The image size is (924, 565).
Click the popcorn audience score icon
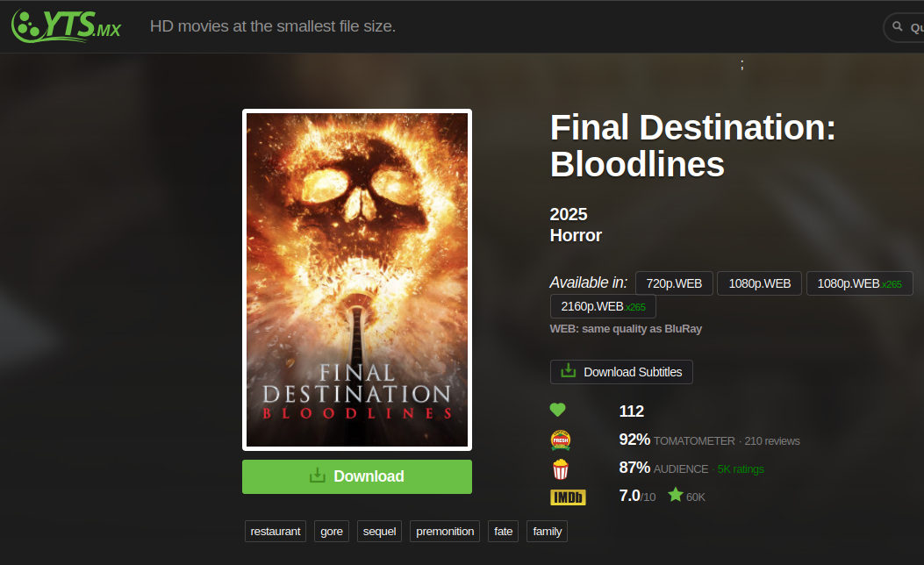click(x=561, y=469)
